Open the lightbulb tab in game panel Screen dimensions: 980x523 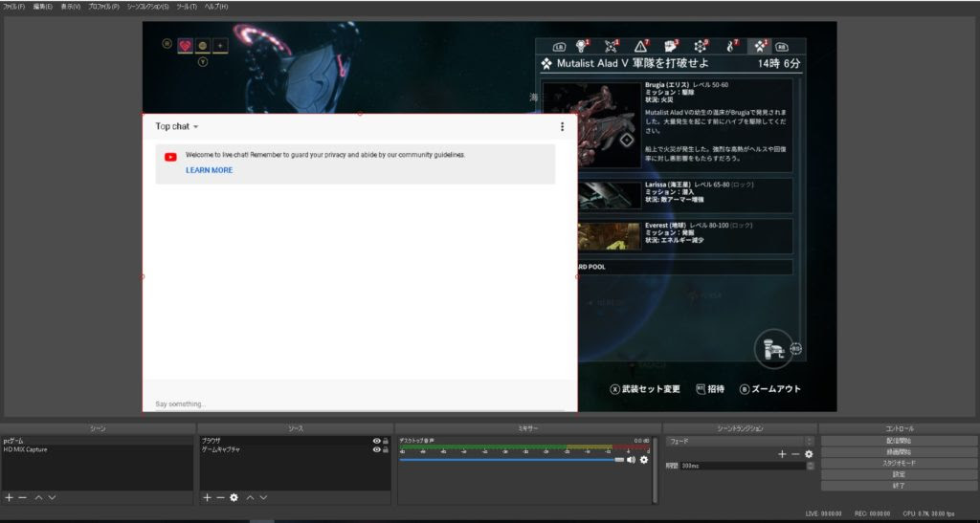click(583, 46)
